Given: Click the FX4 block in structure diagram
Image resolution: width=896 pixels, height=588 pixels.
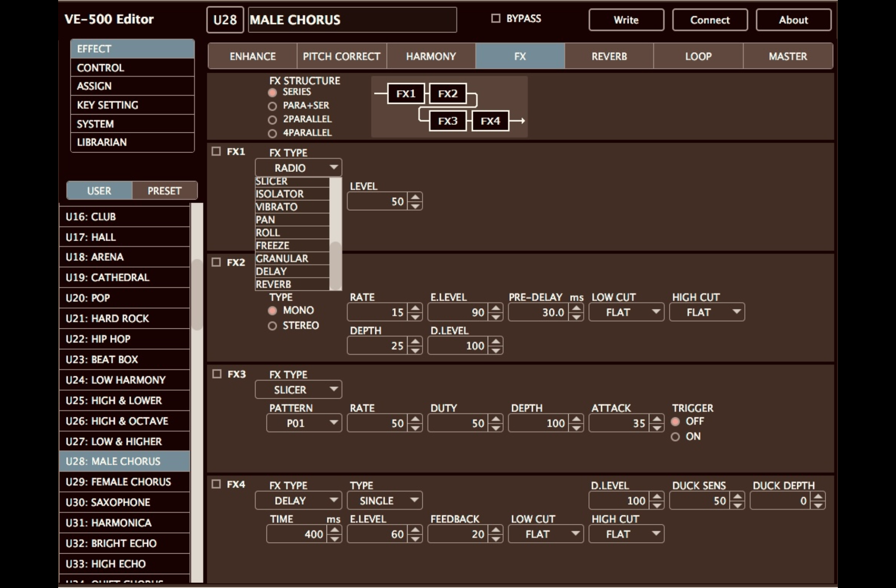Looking at the screenshot, I should click(x=490, y=121).
